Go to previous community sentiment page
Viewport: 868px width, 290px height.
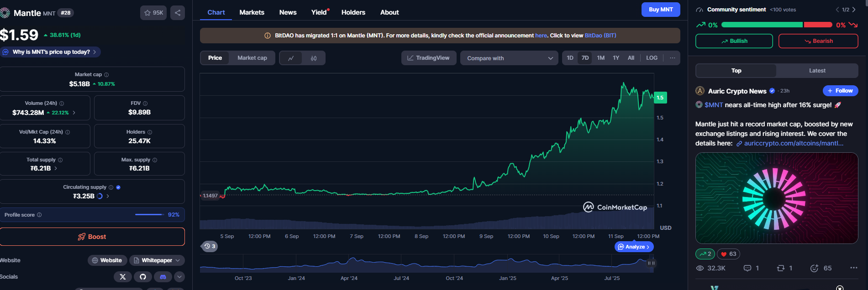tap(837, 10)
